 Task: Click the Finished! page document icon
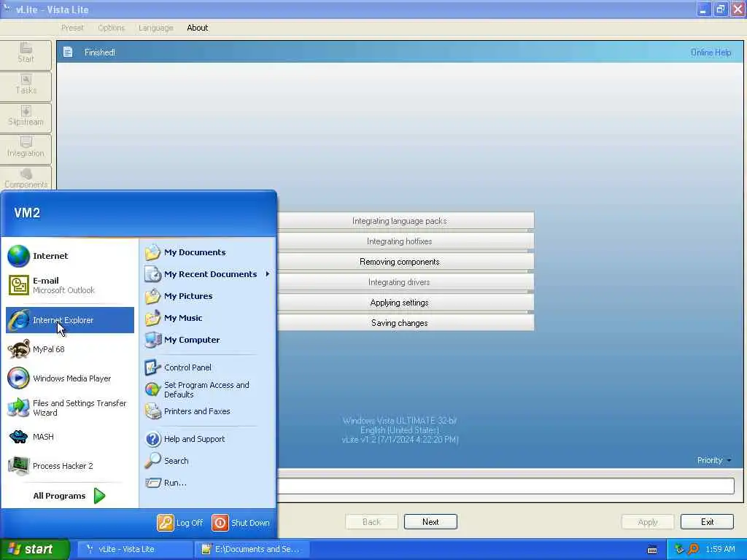click(x=68, y=52)
